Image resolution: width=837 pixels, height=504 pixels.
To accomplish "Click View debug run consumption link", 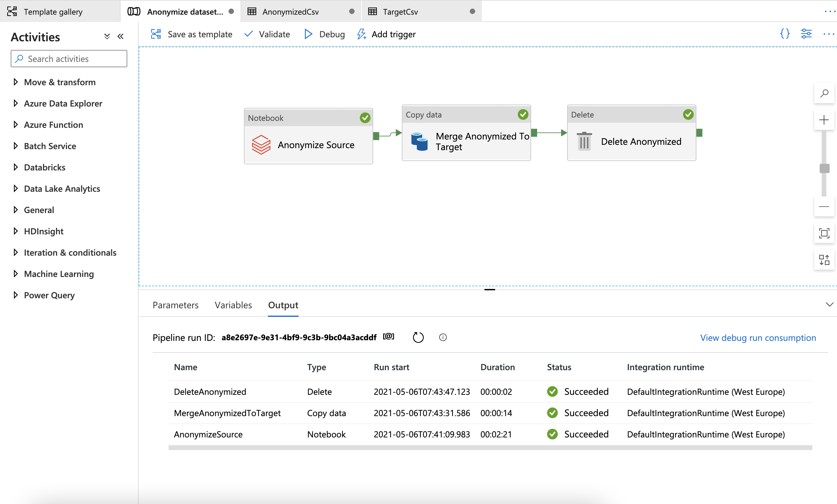I will (758, 338).
